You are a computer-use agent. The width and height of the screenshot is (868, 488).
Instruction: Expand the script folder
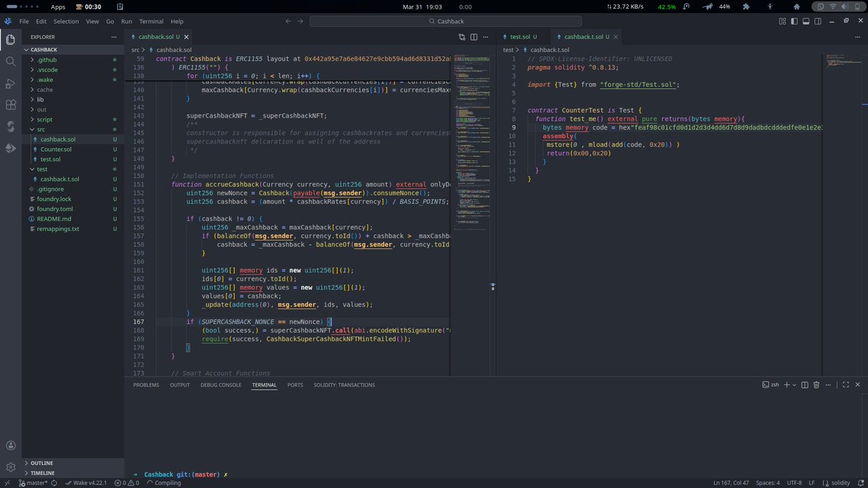pyautogui.click(x=72, y=119)
